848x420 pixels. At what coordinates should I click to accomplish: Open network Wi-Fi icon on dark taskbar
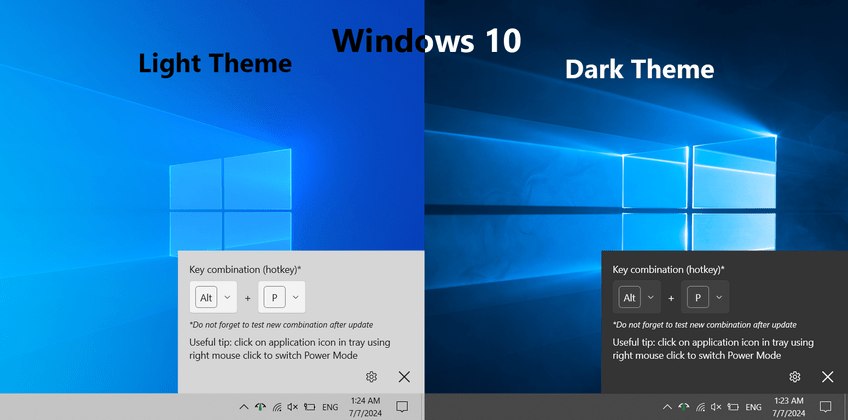(700, 407)
